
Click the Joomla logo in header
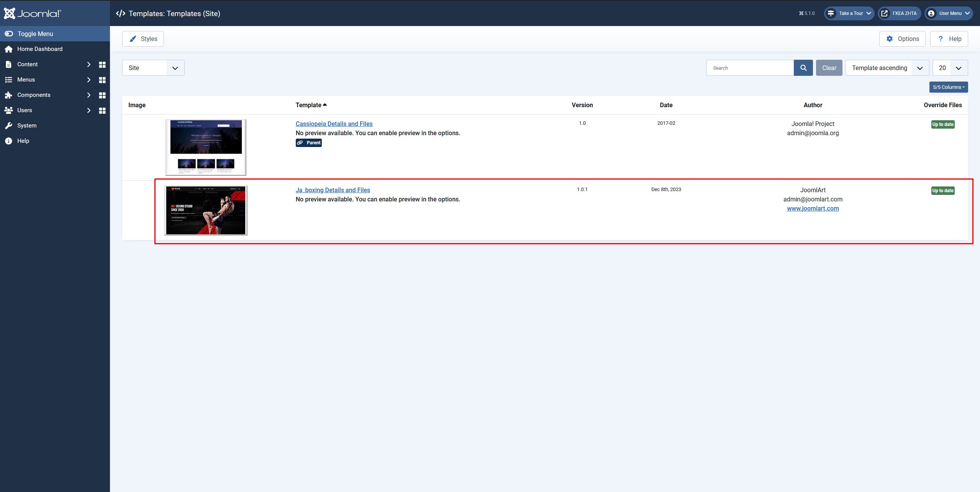(33, 13)
